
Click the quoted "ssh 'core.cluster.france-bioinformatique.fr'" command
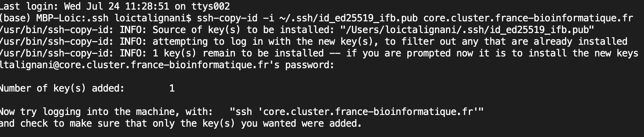pos(357,112)
